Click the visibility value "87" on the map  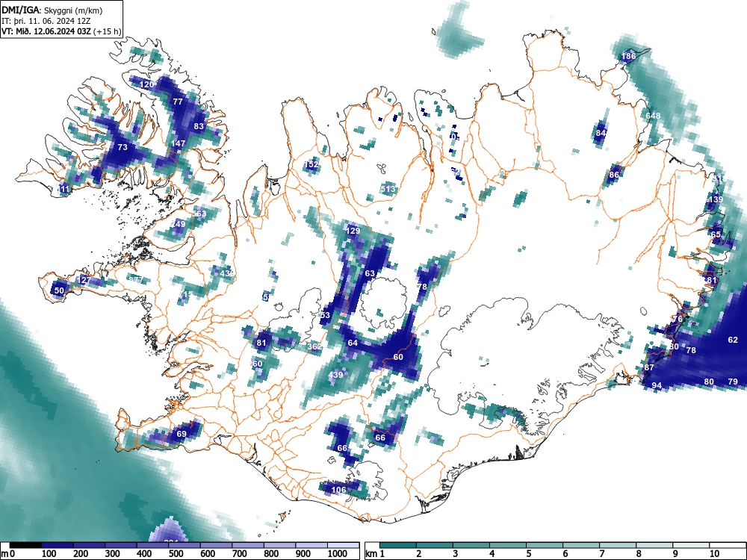click(649, 367)
